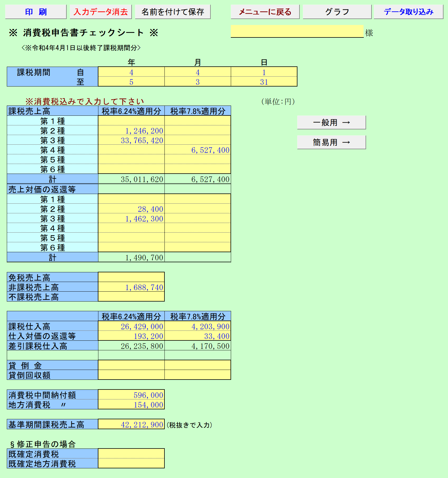Click the §修正申告の場合 heading
This screenshot has width=448, height=478.
[43, 444]
